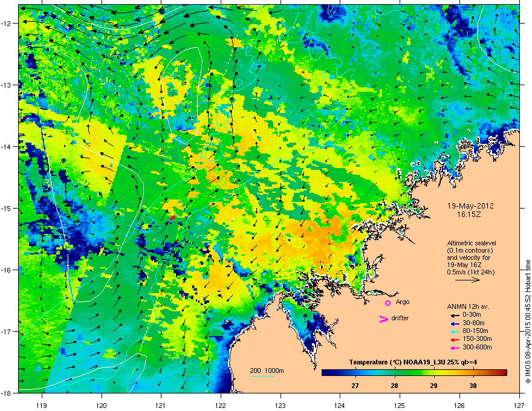Click the 125 longitude axis label

(400, 405)
